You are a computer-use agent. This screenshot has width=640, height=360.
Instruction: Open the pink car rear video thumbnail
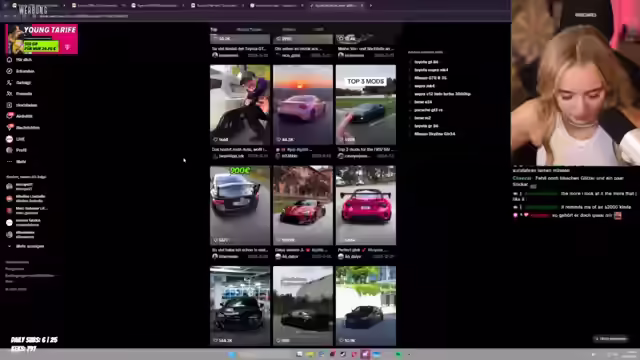click(x=366, y=205)
